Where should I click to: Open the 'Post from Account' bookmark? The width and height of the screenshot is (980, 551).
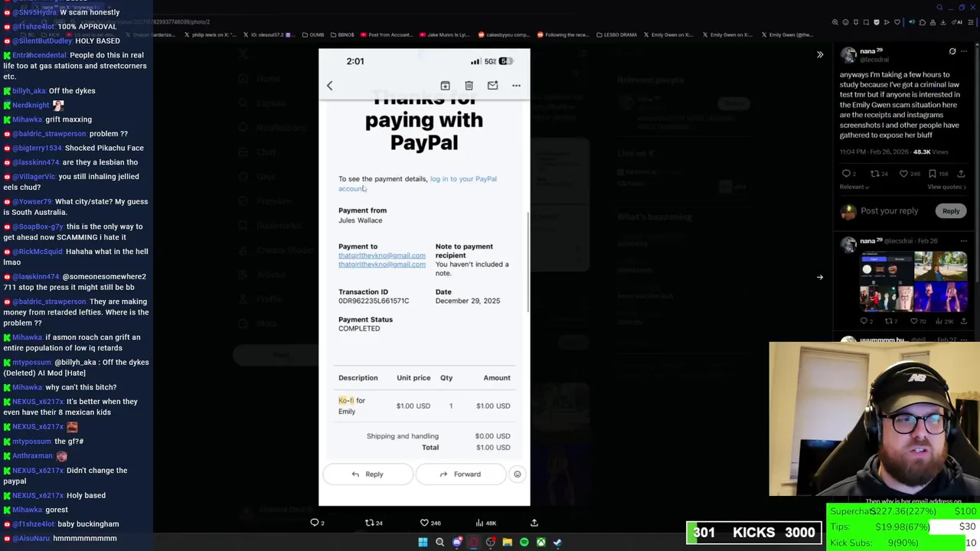point(387,34)
